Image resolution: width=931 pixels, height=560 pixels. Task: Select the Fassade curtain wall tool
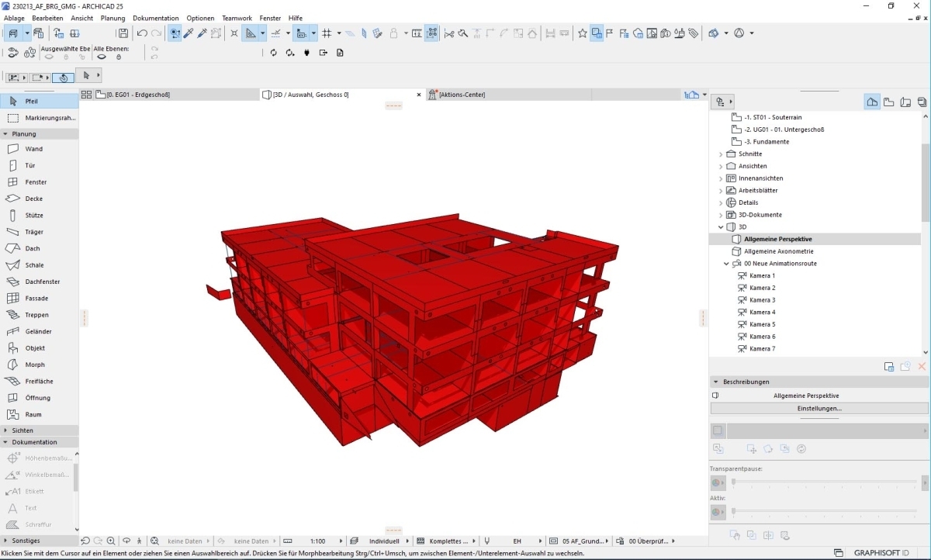[36, 298]
